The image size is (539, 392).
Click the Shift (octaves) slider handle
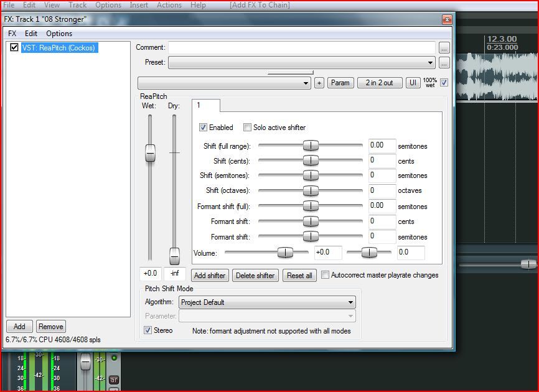pos(311,190)
